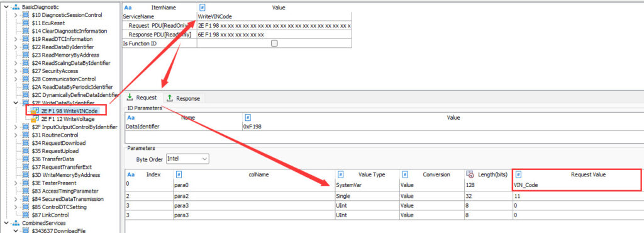Expand the $31 RoutineControl node

[16, 135]
